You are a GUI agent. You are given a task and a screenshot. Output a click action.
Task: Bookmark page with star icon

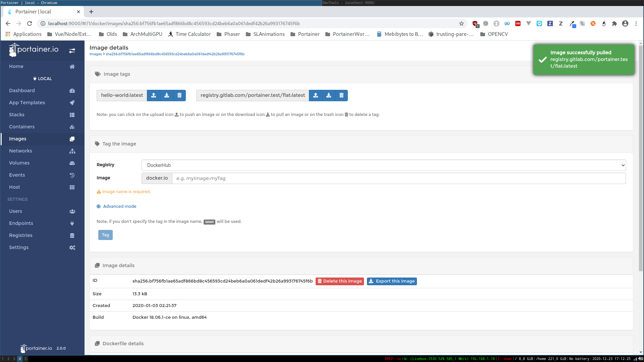[x=462, y=23]
